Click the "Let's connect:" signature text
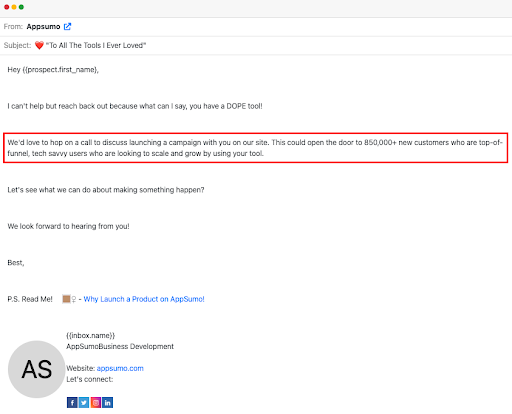 tap(90, 379)
